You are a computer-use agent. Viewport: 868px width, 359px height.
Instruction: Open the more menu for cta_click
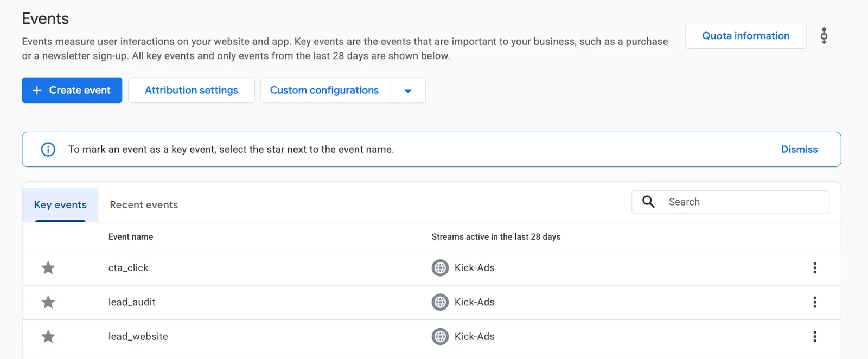pos(814,267)
